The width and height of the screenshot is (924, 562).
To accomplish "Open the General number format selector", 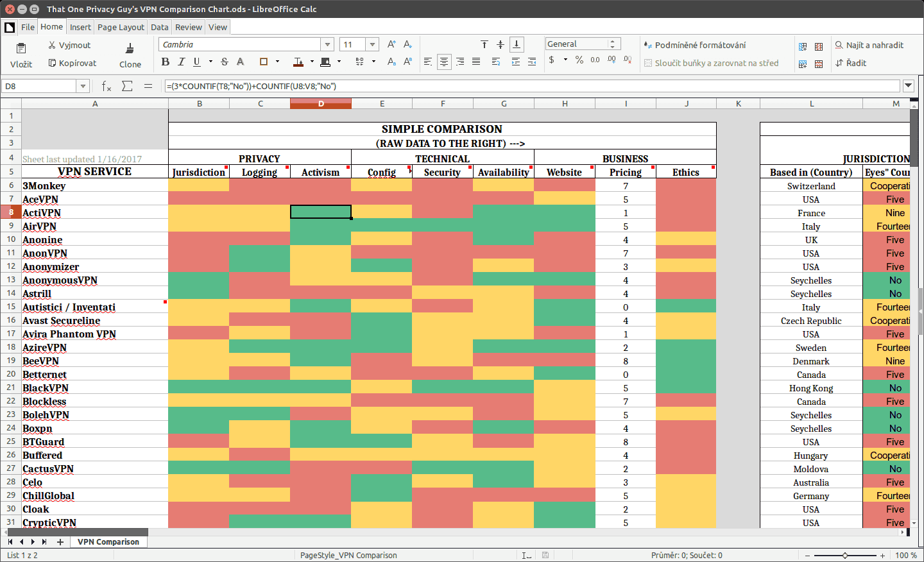I will pos(612,43).
